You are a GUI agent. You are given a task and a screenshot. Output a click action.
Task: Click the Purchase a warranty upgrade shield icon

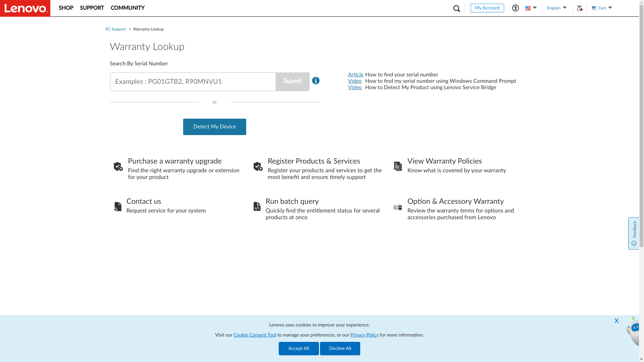(x=118, y=166)
